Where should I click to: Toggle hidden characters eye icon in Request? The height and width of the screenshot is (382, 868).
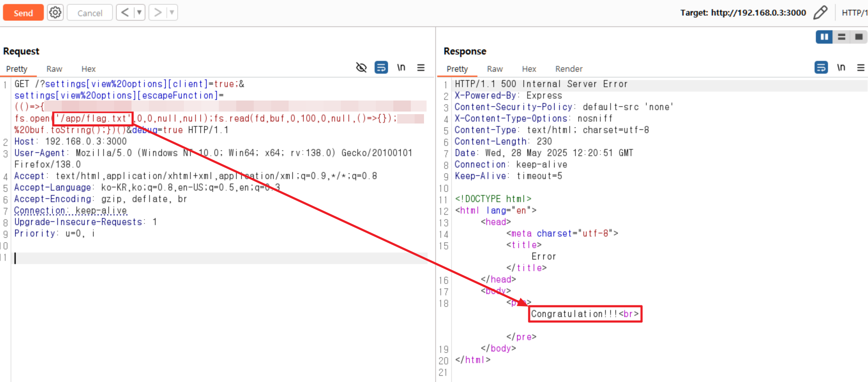[361, 67]
